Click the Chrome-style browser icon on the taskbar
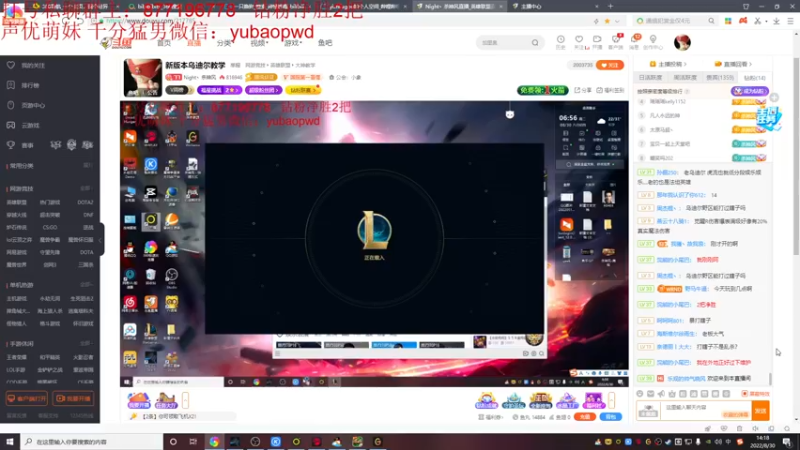This screenshot has width=800, height=450. [x=214, y=442]
